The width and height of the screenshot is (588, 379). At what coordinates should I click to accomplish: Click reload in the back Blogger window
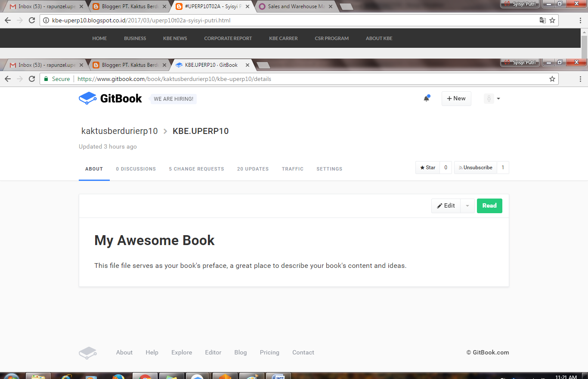31,20
